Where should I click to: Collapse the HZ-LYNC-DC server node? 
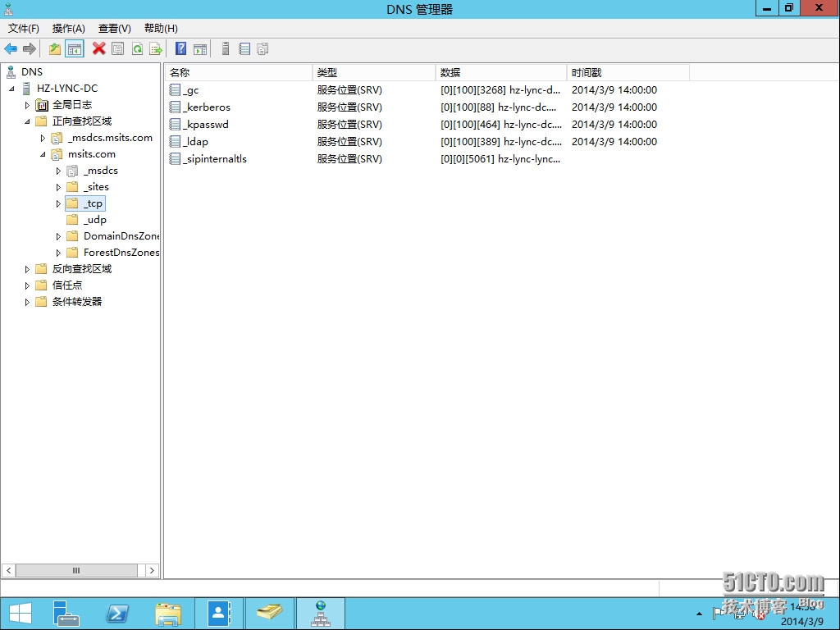(x=11, y=89)
